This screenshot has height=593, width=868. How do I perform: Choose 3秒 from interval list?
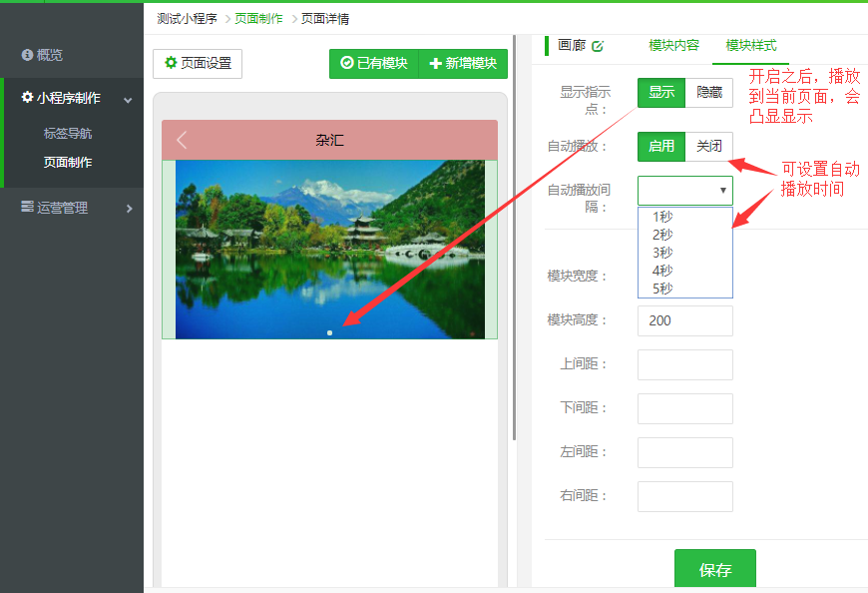(663, 253)
